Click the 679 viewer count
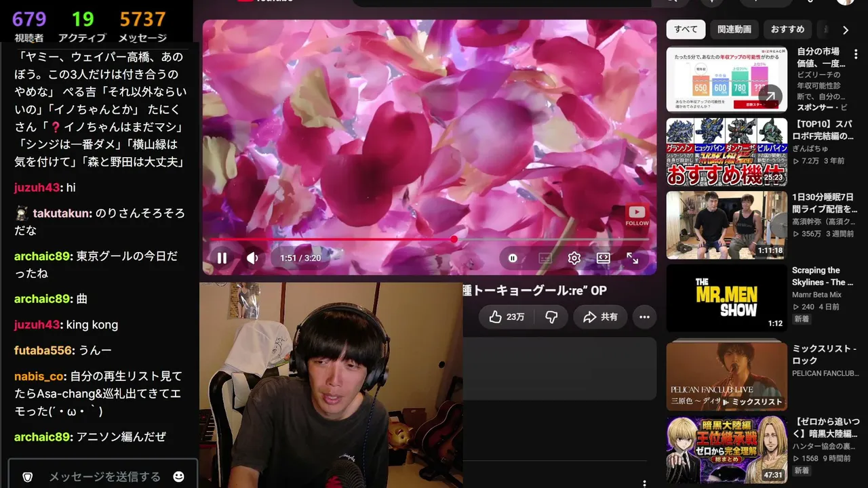The width and height of the screenshot is (868, 488). tap(29, 19)
